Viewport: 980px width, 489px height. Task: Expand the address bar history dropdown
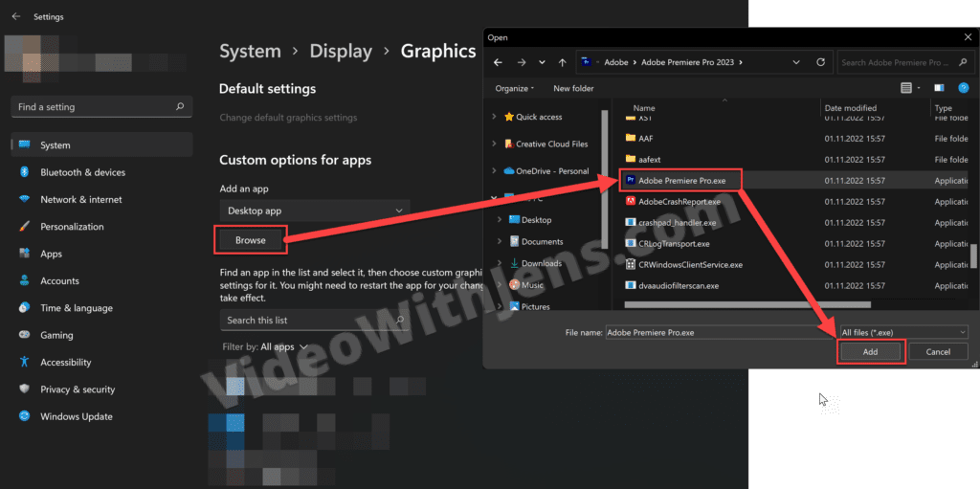click(x=796, y=62)
